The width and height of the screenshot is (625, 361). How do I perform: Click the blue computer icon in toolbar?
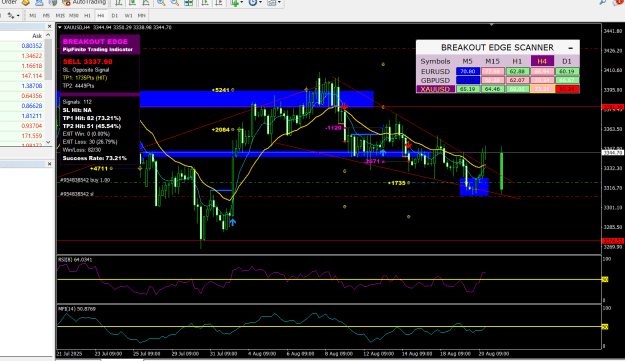click(x=39, y=2)
